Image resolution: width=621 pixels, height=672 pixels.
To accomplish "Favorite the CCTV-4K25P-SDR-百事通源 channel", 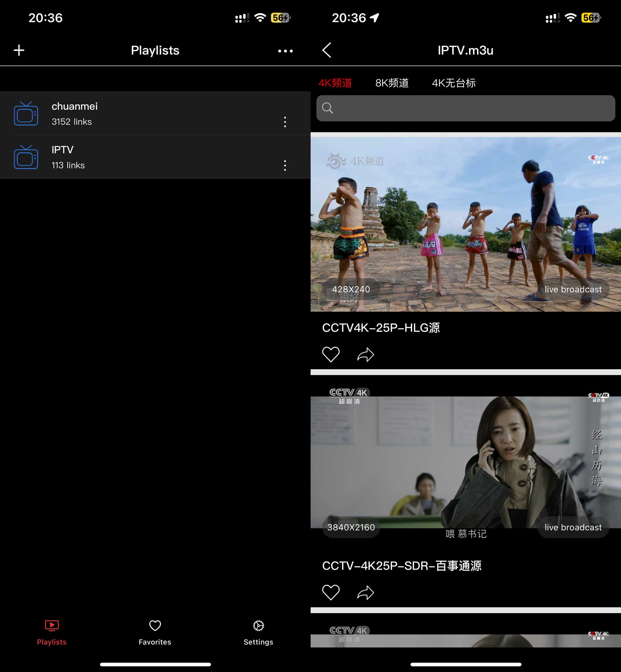I will pos(331,593).
